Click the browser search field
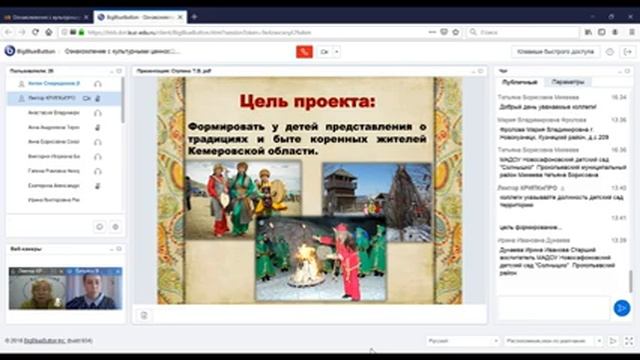Viewport: 640px width, 360px height. click(x=522, y=32)
